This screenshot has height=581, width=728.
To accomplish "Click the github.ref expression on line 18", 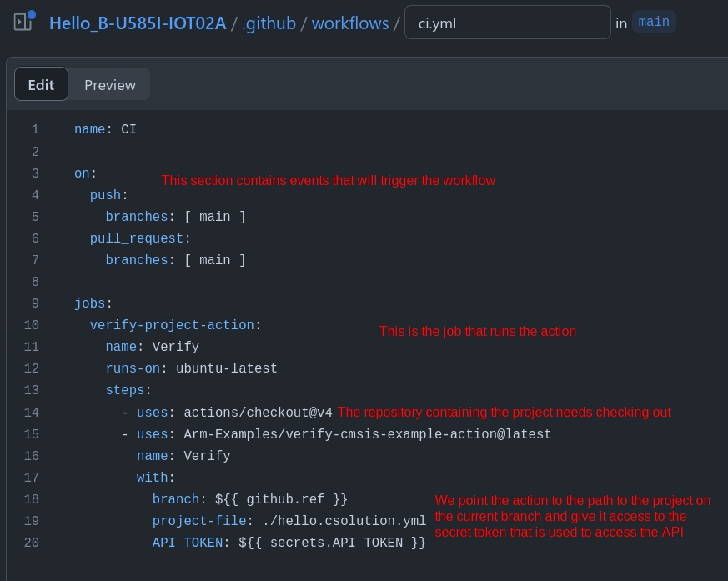I will [x=281, y=500].
